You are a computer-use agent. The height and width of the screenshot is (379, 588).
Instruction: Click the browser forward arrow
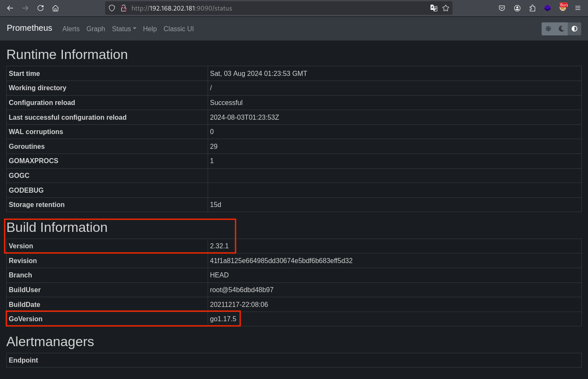[25, 8]
